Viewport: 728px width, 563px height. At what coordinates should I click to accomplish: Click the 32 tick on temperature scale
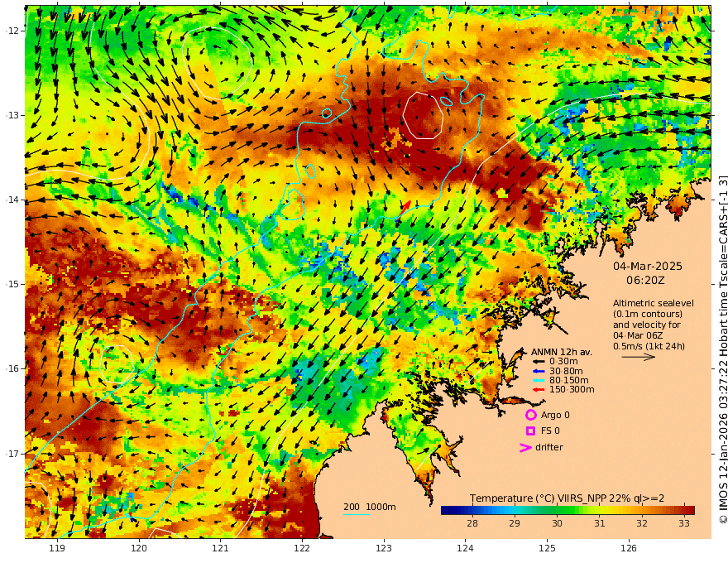[x=642, y=523]
